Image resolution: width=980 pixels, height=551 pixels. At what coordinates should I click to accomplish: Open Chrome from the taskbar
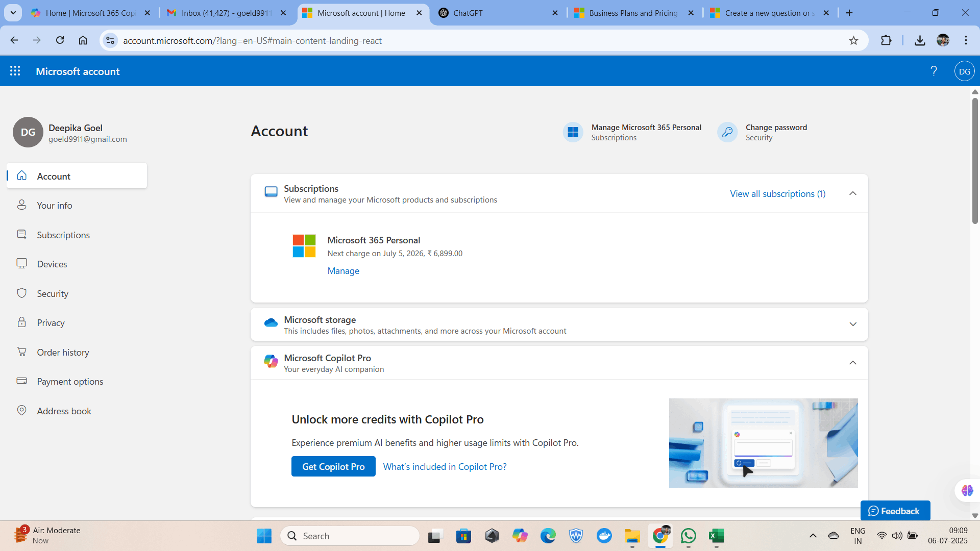click(x=660, y=536)
